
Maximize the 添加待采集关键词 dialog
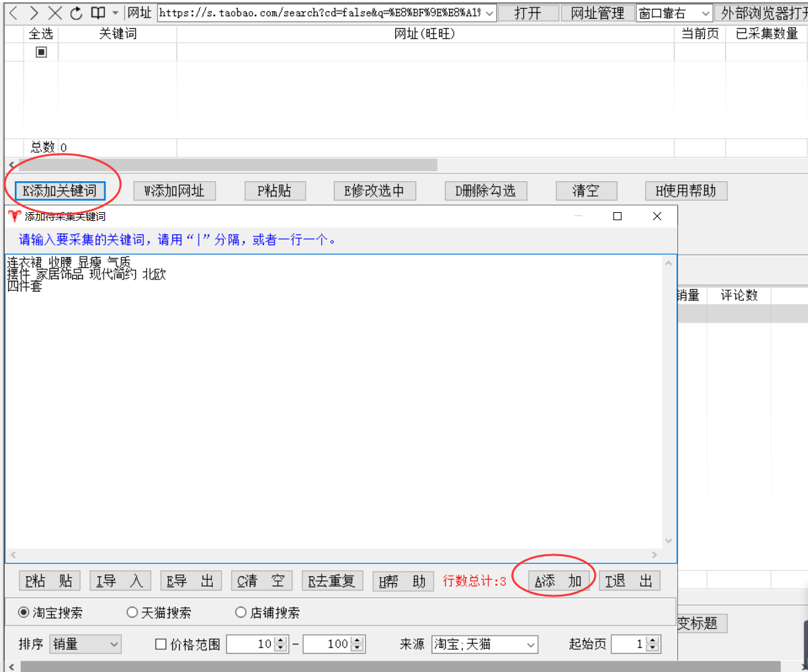(617, 216)
